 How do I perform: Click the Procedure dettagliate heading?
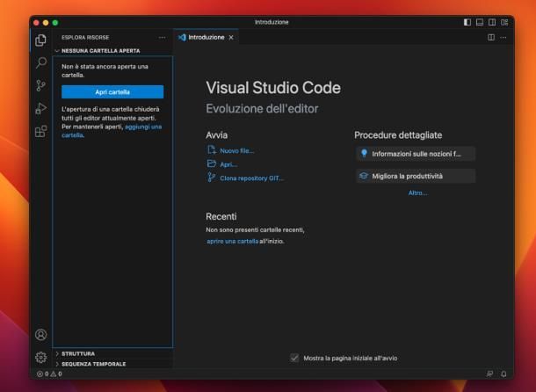coord(398,135)
